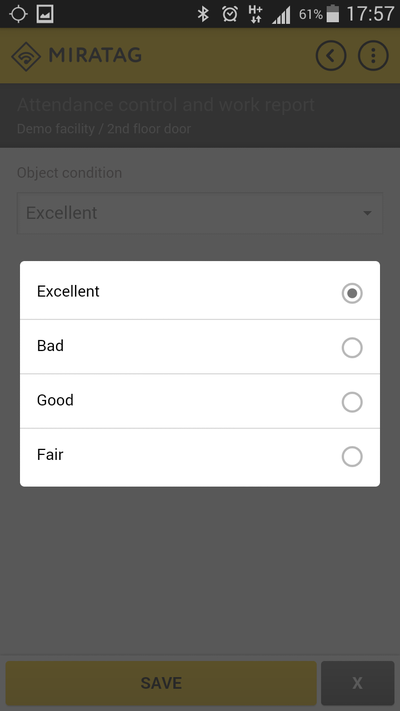Select the Good radio button
The image size is (400, 711).
[x=352, y=402]
